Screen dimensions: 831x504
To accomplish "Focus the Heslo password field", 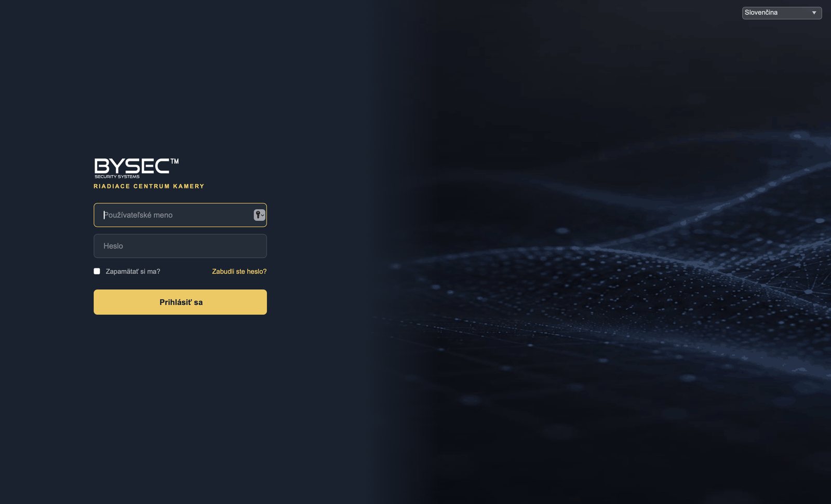I will click(180, 246).
